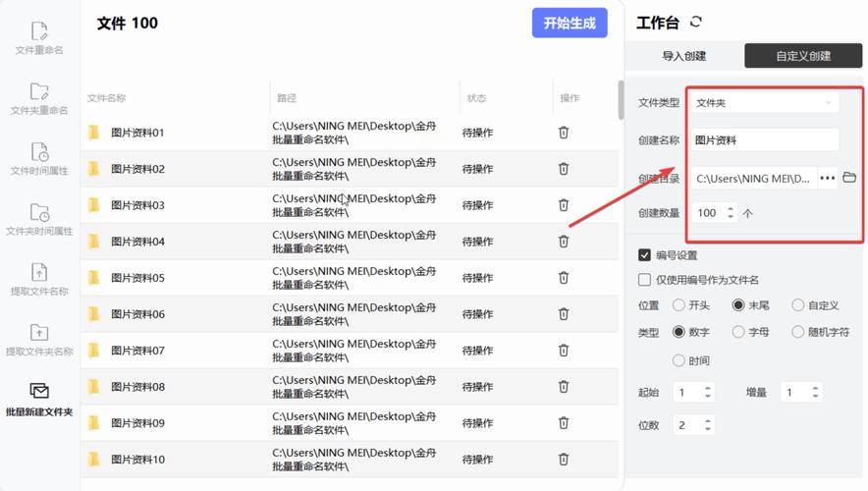Choose 随机字符 as the numbering type
The width and height of the screenshot is (868, 491).
[797, 332]
